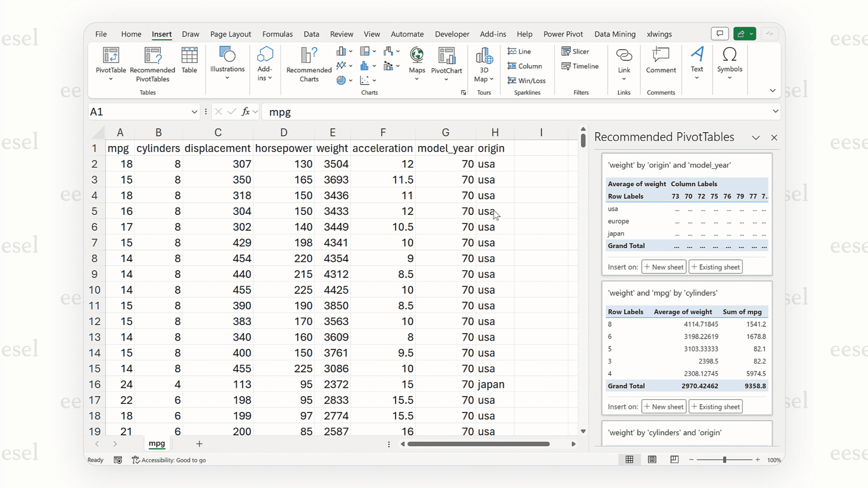
Task: Switch to the Formulas ribbon tab
Action: point(277,34)
